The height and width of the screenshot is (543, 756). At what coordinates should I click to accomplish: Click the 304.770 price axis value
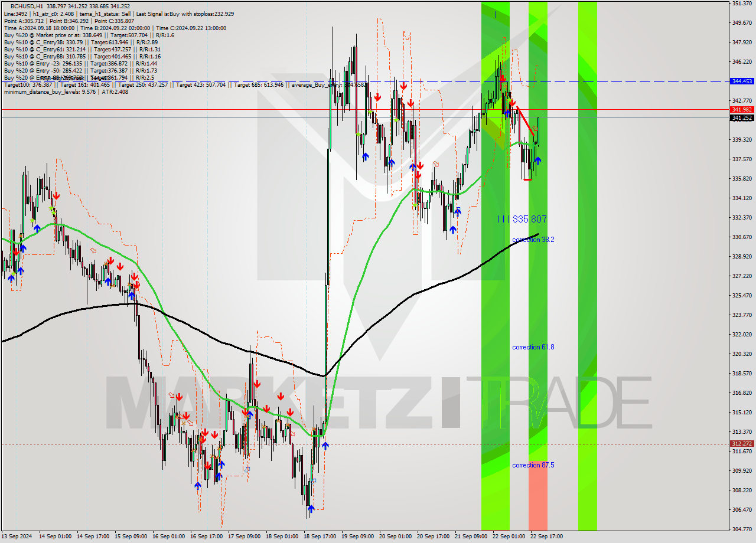point(742,529)
